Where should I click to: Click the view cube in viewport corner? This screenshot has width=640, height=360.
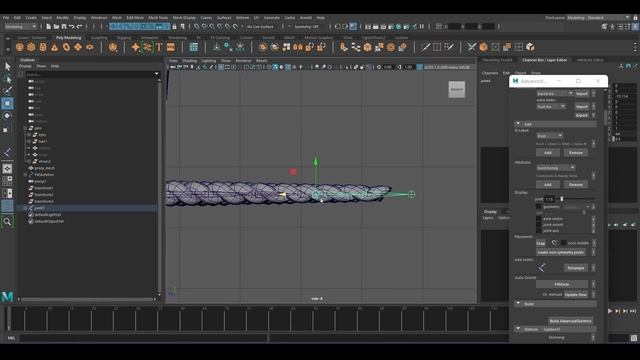[x=457, y=89]
